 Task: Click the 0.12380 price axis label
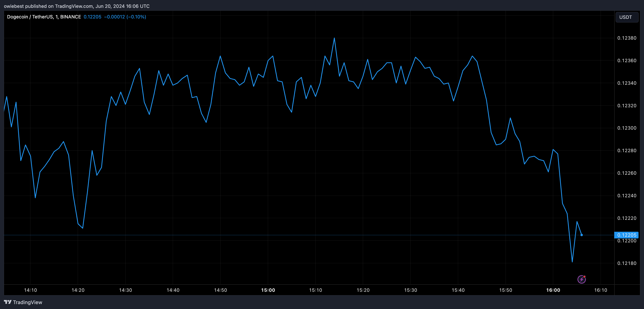click(627, 38)
